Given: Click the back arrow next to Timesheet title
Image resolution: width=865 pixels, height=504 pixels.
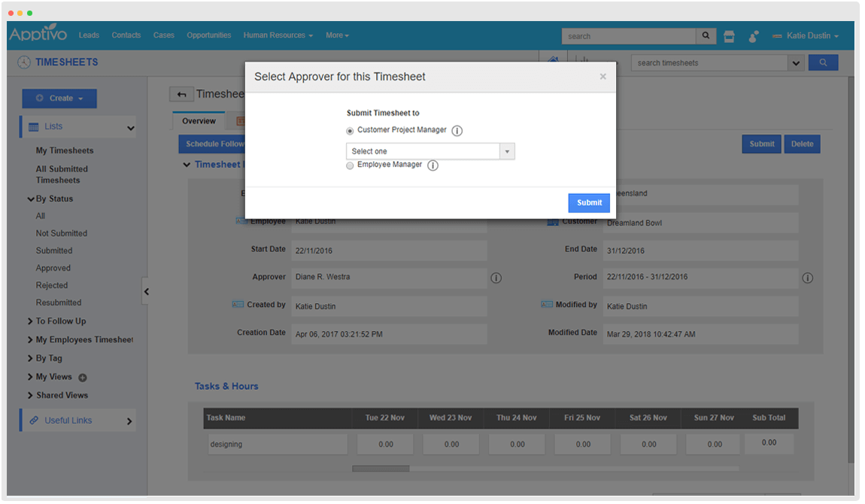Looking at the screenshot, I should tap(181, 94).
